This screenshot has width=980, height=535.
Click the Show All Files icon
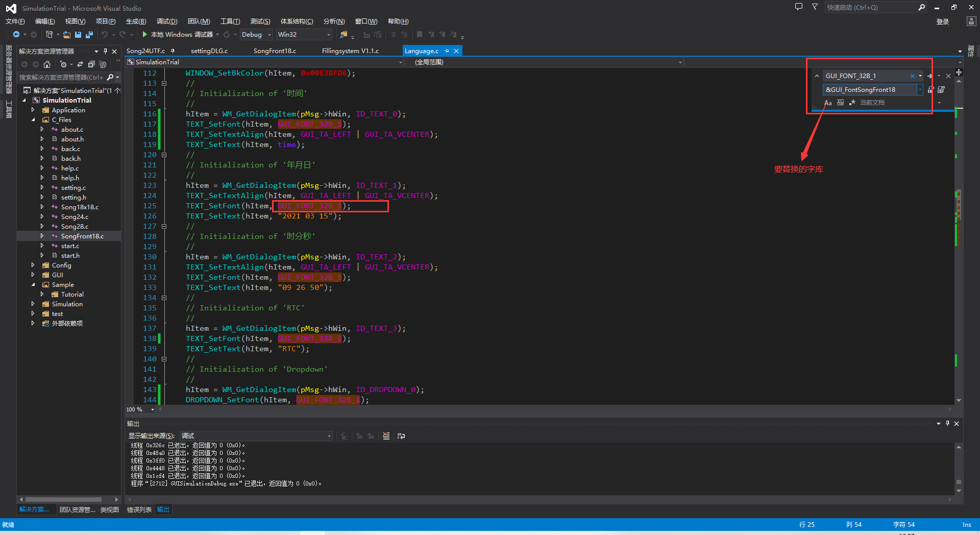click(103, 64)
